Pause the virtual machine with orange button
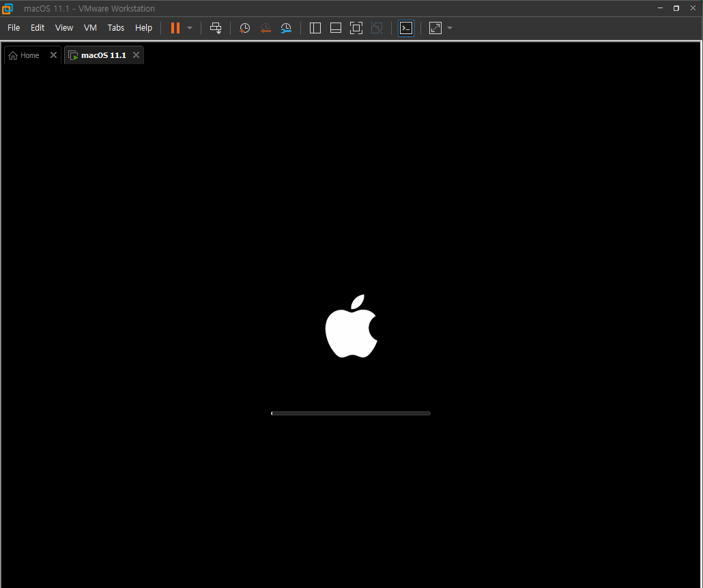Image resolution: width=703 pixels, height=588 pixels. click(175, 28)
